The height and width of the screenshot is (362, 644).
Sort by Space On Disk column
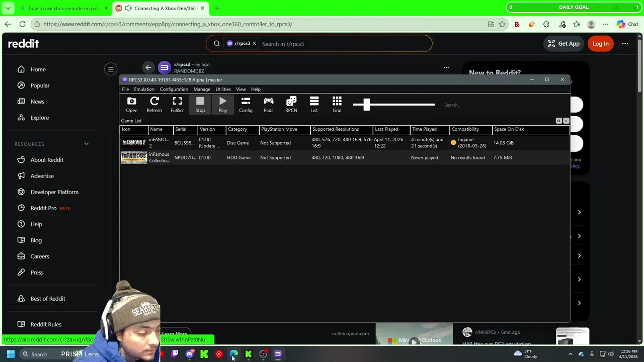click(530, 129)
